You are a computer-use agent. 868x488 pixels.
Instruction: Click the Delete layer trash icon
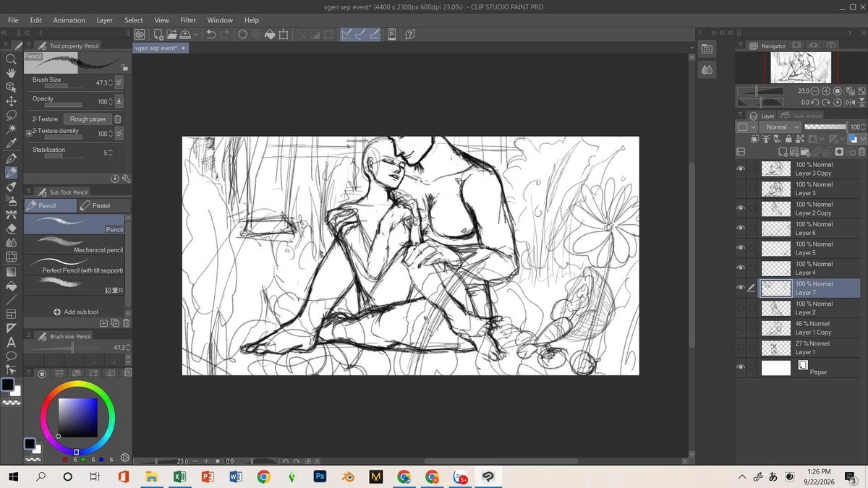pyautogui.click(x=861, y=152)
